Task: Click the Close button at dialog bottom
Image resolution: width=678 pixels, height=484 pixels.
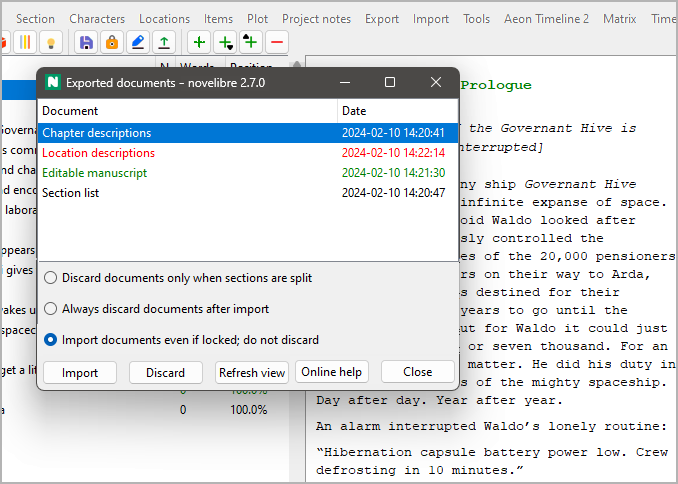Action: pos(418,372)
